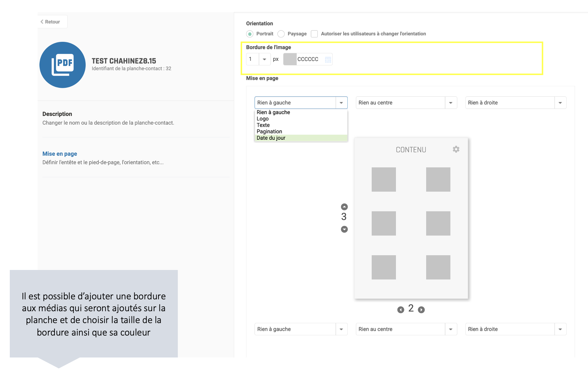
Task: Expand bottom Rien à droite dropdown
Action: pyautogui.click(x=560, y=329)
